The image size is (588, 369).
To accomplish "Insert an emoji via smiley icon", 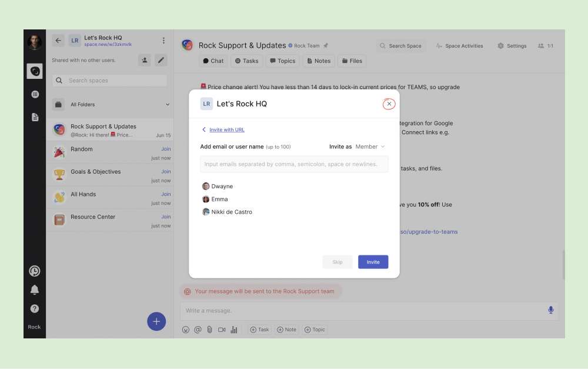I will click(186, 330).
